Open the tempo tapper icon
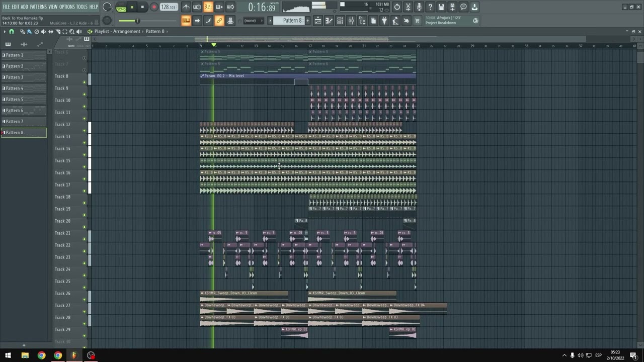This screenshot has width=644, height=362. pos(395,21)
